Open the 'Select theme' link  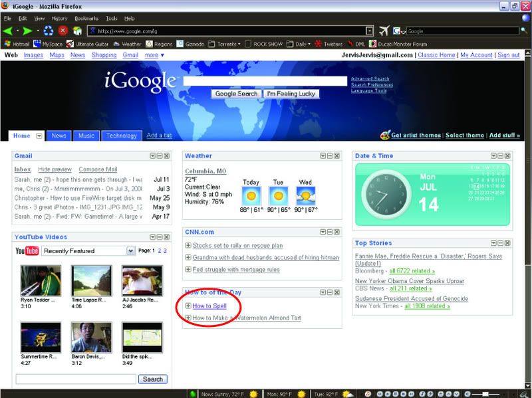point(465,136)
